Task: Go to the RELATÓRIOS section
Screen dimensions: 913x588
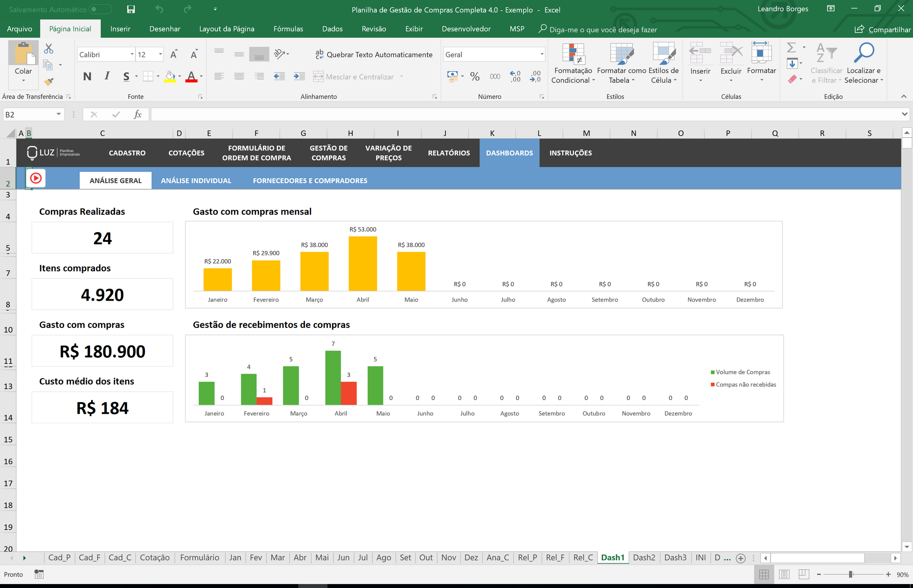Action: click(x=448, y=153)
